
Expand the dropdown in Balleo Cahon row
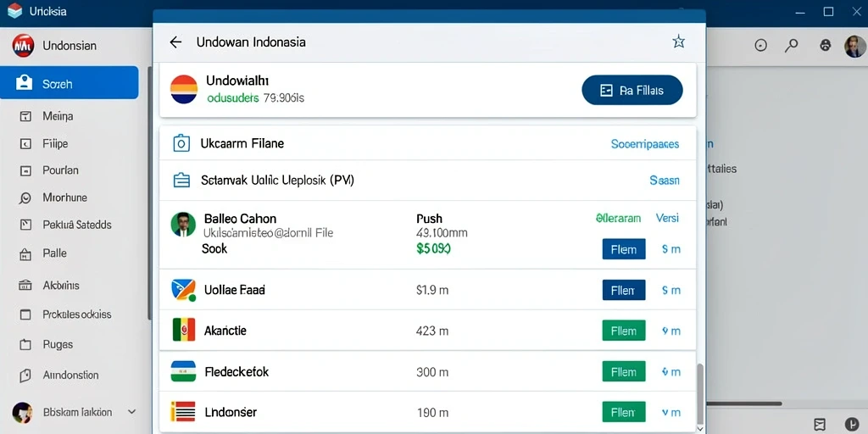coord(671,249)
